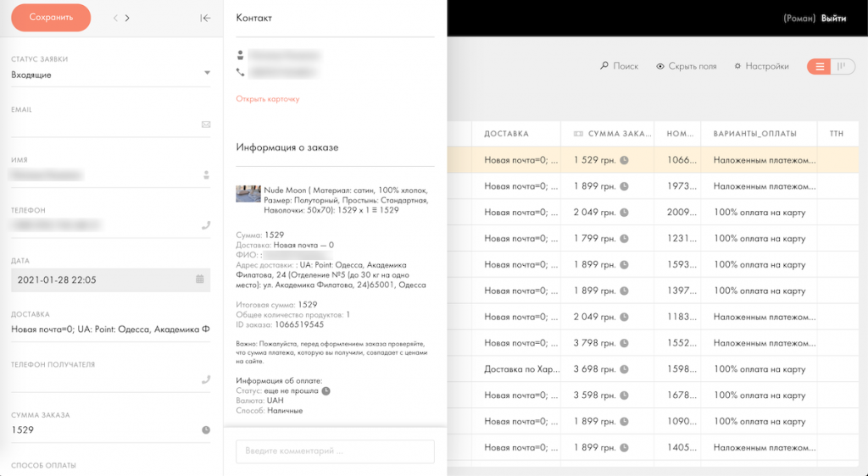Type in the Введите комментарий field

tap(335, 451)
